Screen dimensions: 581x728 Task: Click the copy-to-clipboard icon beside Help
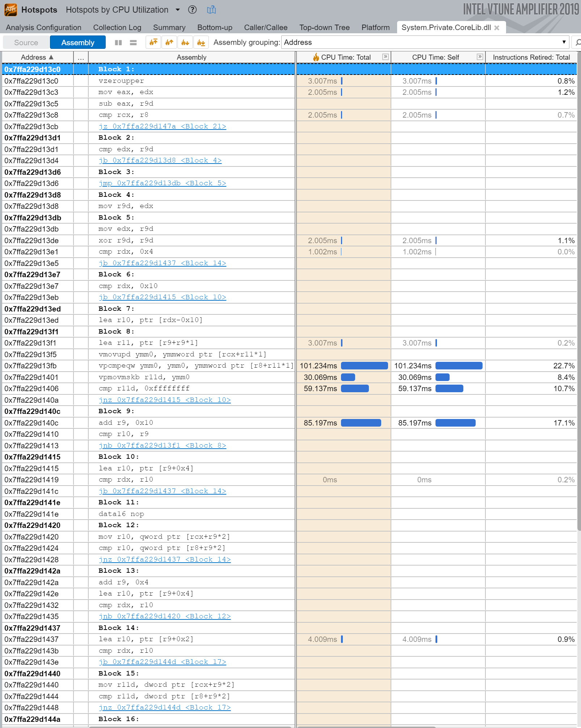coord(211,10)
